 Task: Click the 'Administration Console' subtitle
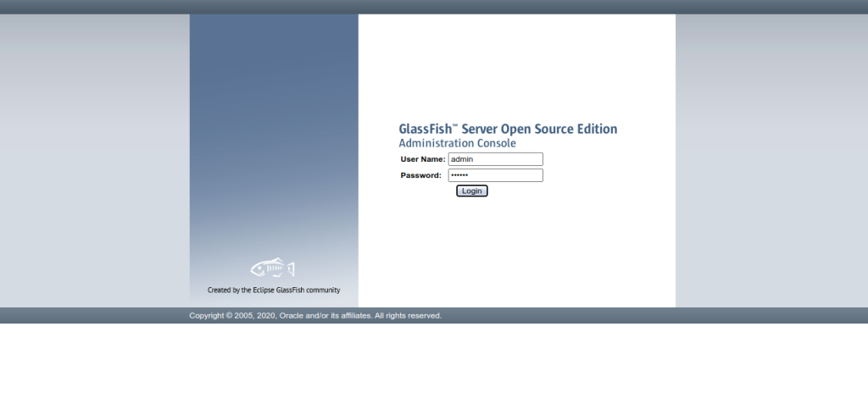(x=457, y=143)
